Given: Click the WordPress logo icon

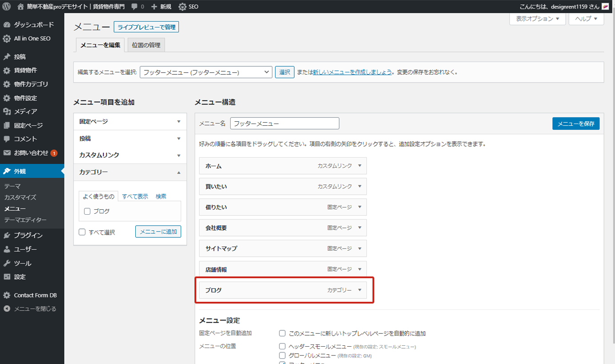Looking at the screenshot, I should coord(6,7).
